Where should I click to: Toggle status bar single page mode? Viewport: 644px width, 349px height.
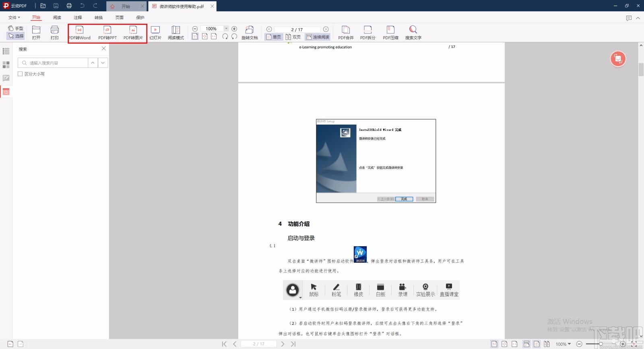pos(537,344)
